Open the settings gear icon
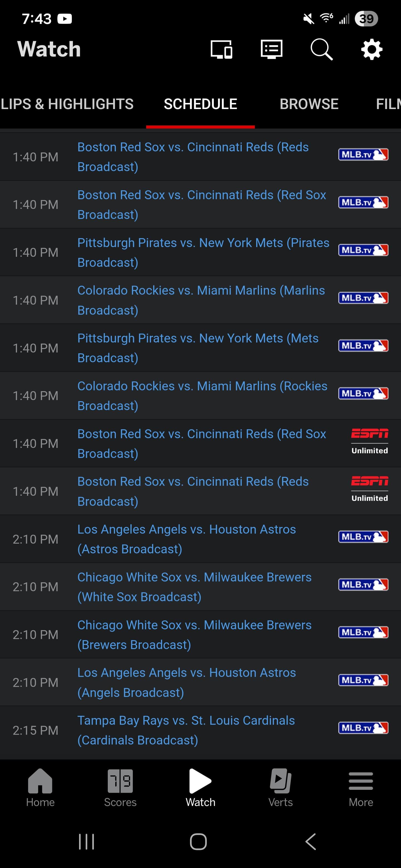 [x=372, y=50]
